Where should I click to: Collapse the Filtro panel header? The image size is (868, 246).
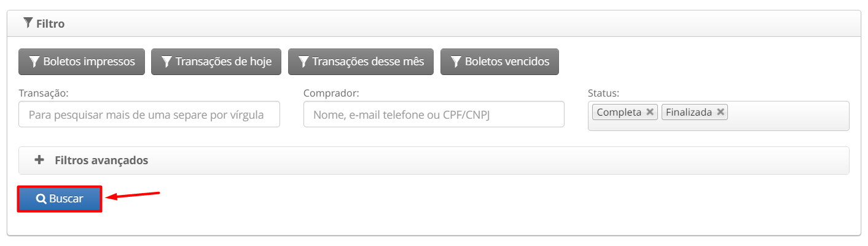(x=434, y=24)
